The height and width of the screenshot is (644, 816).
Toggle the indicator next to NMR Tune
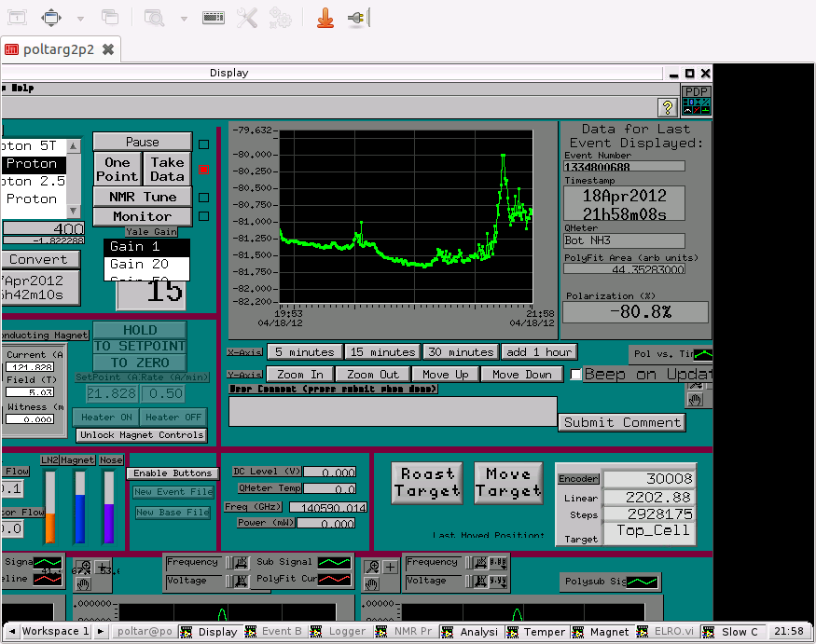pyautogui.click(x=204, y=198)
